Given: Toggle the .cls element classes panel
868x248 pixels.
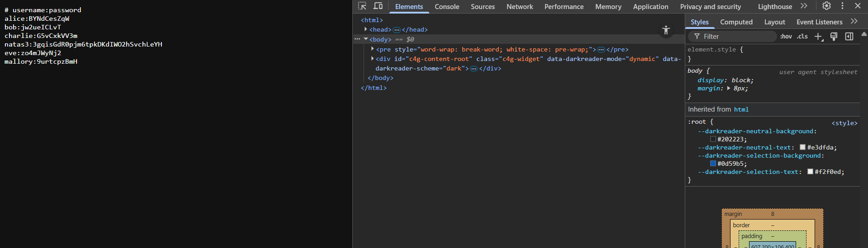Looking at the screenshot, I should click(802, 37).
